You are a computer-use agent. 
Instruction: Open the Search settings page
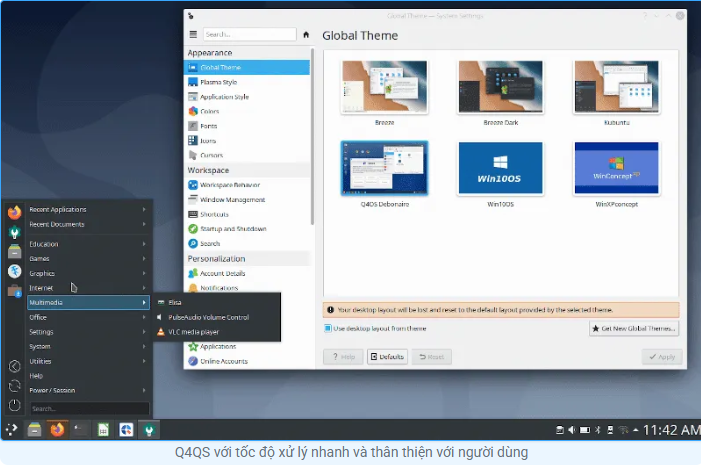click(247, 244)
